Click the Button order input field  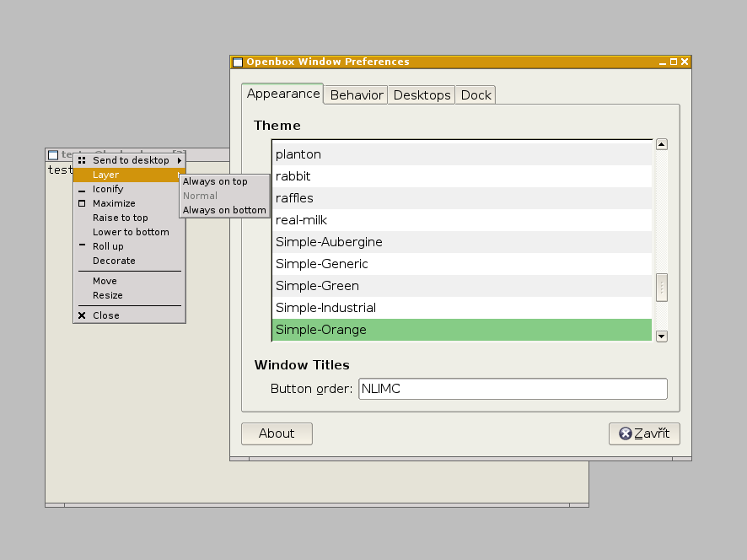coord(513,389)
